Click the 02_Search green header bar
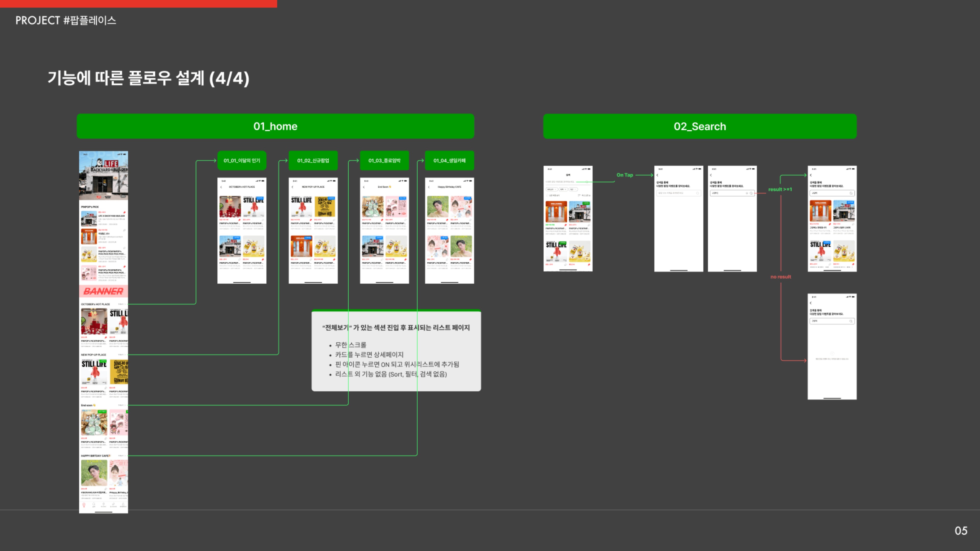The width and height of the screenshot is (980, 551). pyautogui.click(x=700, y=126)
